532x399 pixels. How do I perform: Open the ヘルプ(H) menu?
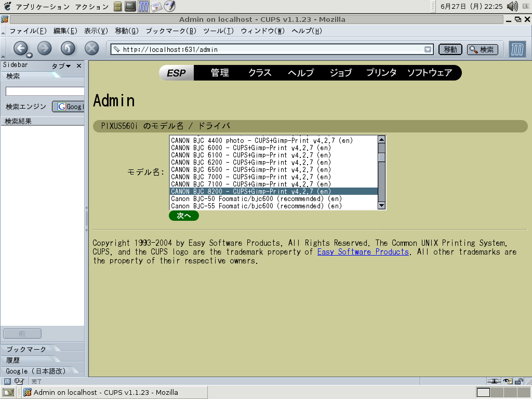307,31
